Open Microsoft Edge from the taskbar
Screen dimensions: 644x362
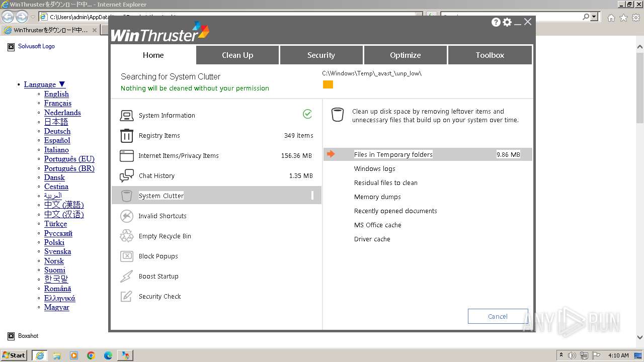[108, 355]
